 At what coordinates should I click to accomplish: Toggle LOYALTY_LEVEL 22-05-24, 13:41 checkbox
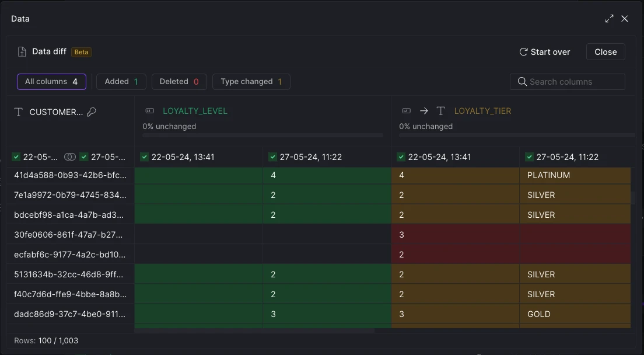[144, 157]
